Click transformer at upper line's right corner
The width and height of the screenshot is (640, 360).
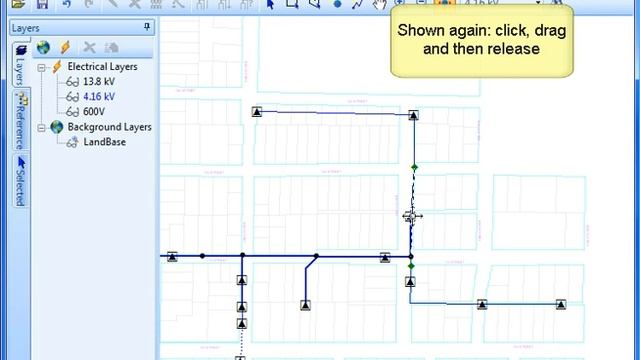(413, 115)
